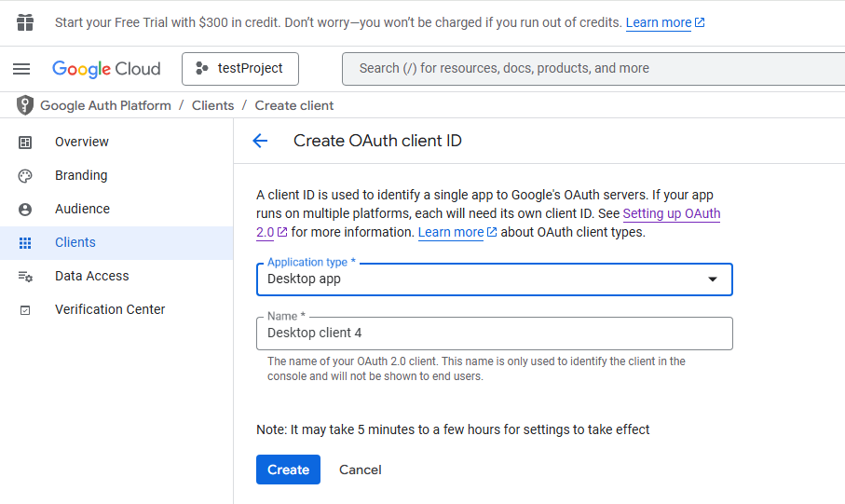Select the Clients menu item

[x=116, y=242]
